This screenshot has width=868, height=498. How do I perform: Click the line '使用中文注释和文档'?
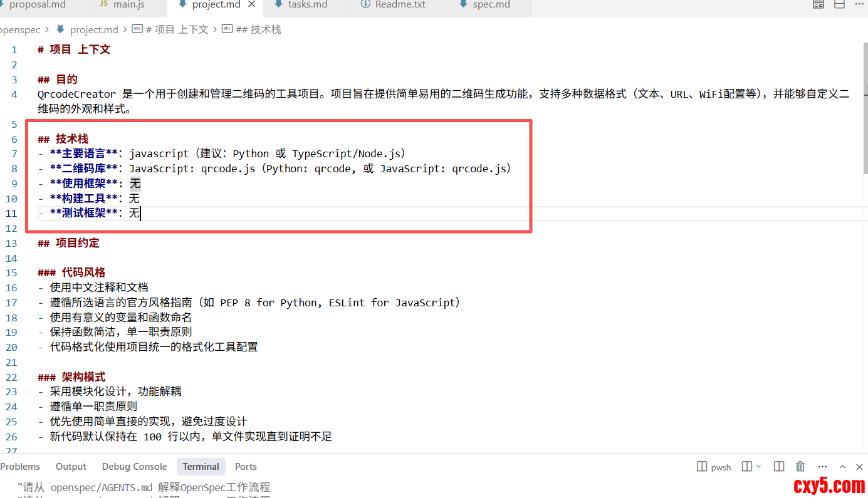(93, 288)
